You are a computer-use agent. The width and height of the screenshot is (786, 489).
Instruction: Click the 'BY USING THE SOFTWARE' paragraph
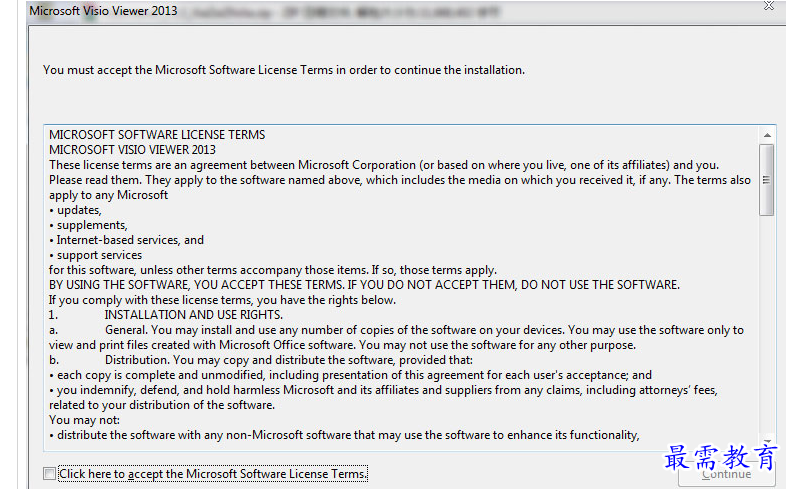pyautogui.click(x=364, y=285)
